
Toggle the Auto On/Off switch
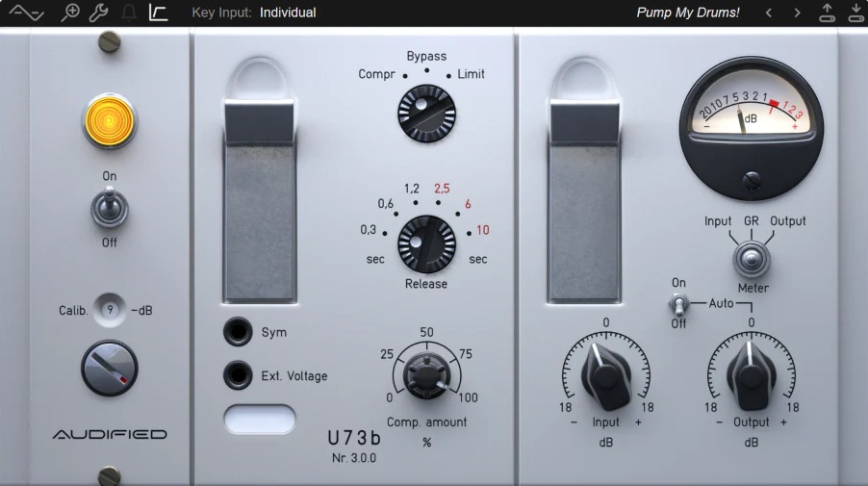pyautogui.click(x=678, y=303)
